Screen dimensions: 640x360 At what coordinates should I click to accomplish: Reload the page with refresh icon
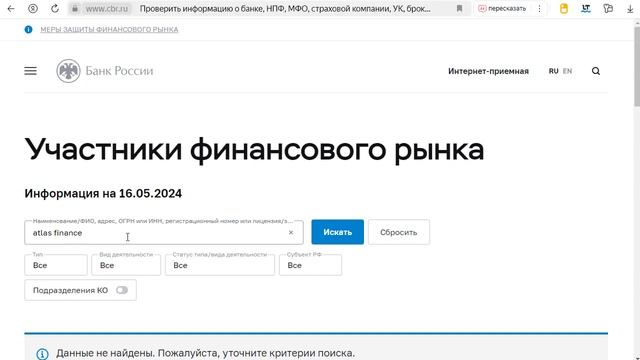pos(55,9)
